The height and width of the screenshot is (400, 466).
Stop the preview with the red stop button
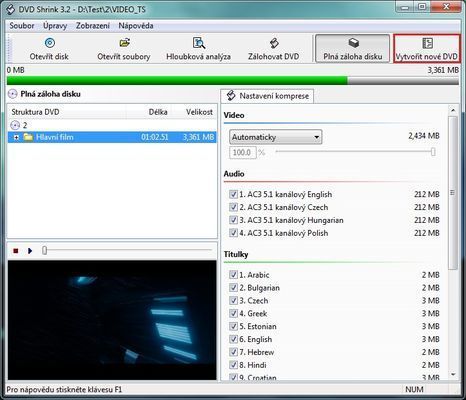pos(15,250)
